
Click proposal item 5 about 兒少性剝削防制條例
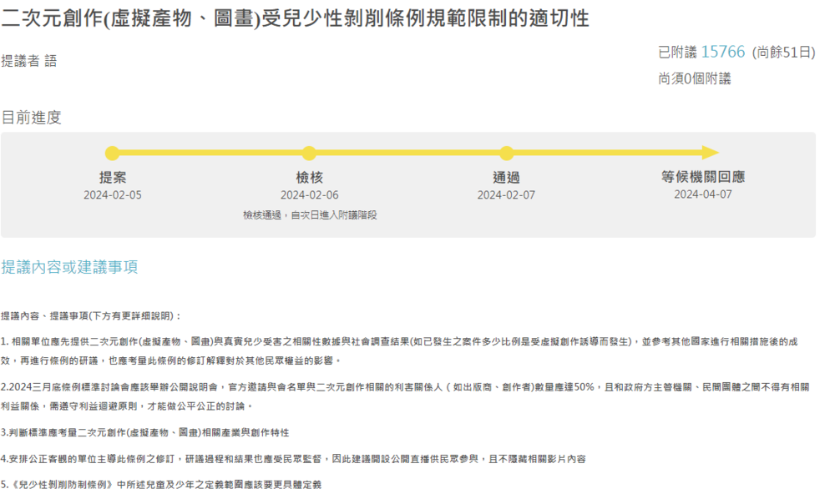(161, 484)
